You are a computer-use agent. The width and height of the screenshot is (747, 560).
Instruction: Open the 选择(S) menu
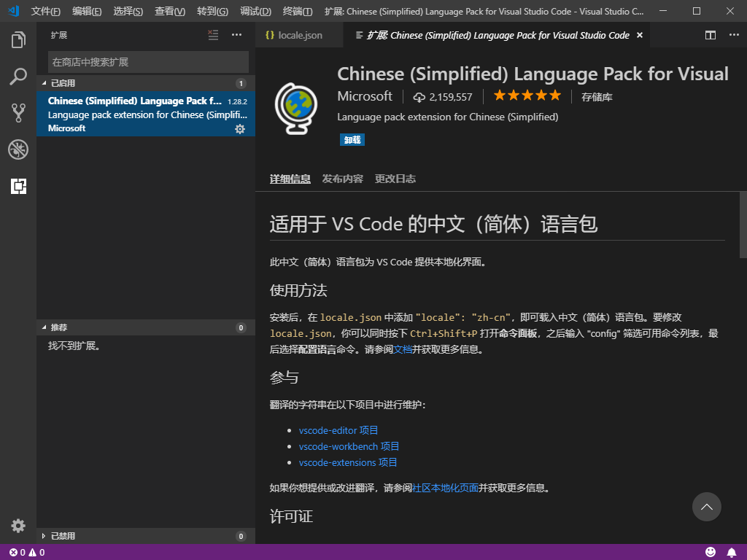pyautogui.click(x=128, y=11)
